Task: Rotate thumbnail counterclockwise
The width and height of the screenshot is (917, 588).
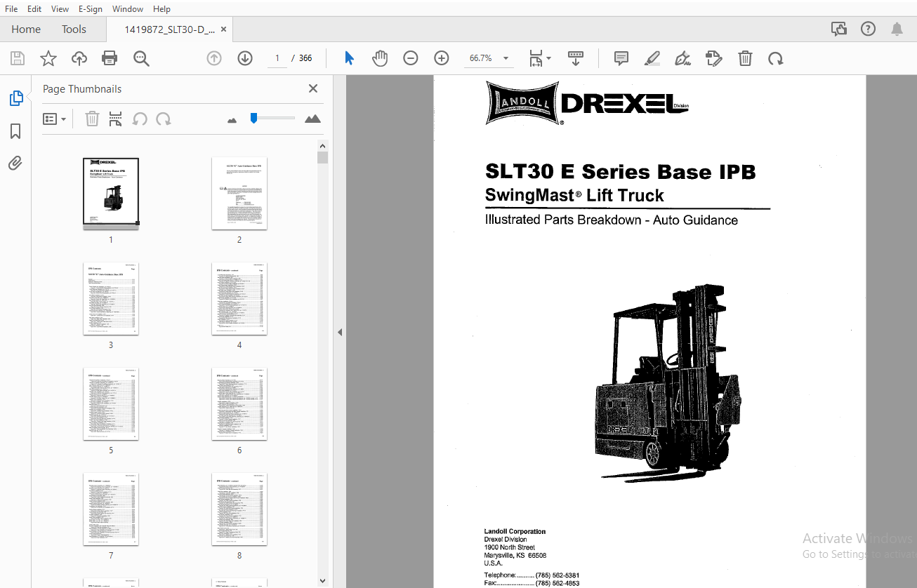Action: click(x=140, y=119)
